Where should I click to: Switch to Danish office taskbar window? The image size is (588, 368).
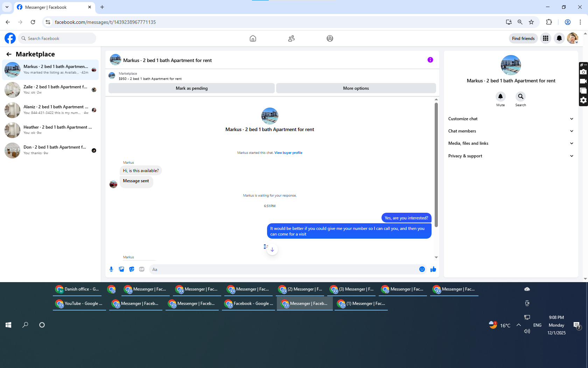78,289
